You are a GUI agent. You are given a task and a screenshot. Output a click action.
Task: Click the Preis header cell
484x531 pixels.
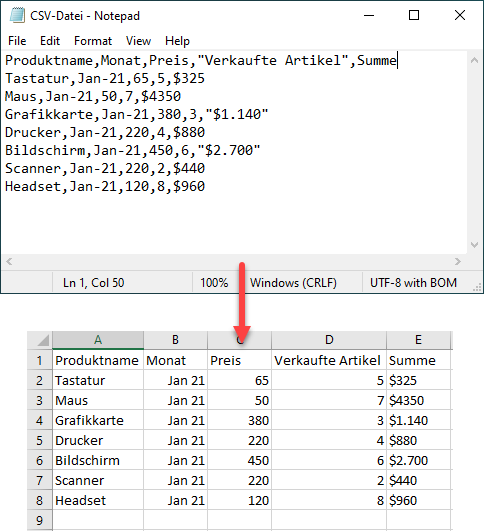point(239,360)
